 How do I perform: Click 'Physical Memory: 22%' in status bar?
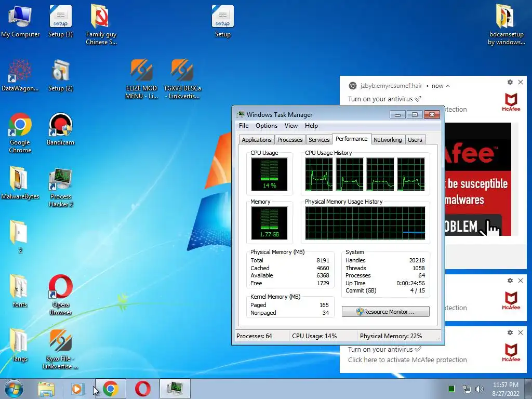(391, 336)
